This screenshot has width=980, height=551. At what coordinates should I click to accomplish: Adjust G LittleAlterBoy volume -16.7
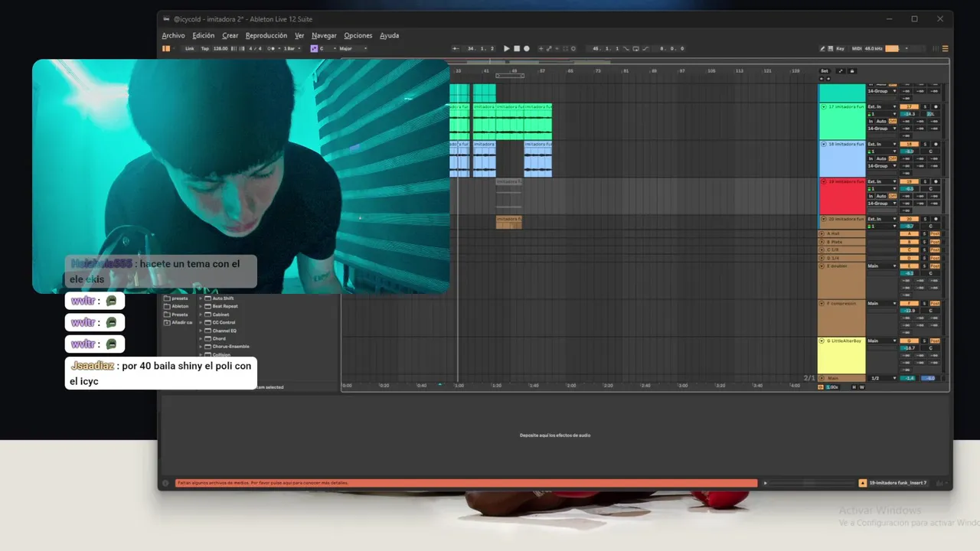(x=909, y=348)
